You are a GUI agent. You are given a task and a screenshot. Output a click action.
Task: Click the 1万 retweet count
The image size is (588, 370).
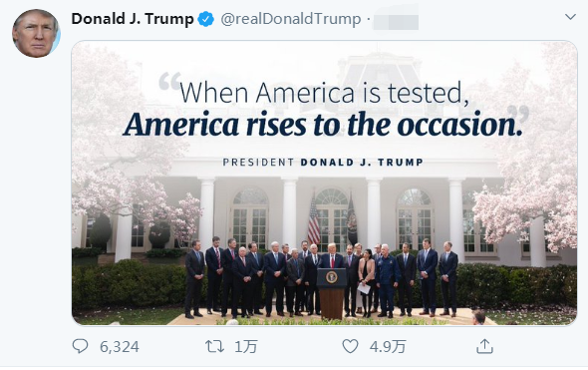[246, 347]
